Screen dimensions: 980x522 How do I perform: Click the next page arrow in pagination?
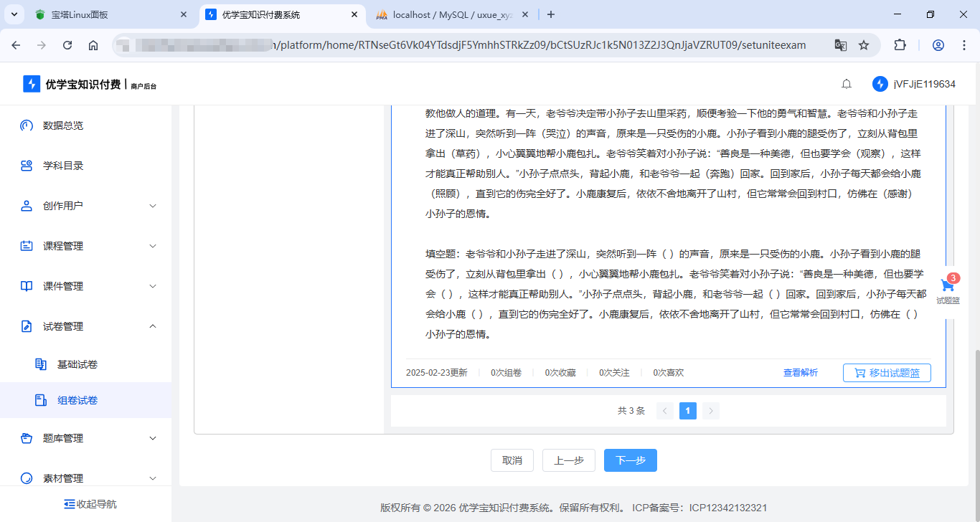(711, 410)
